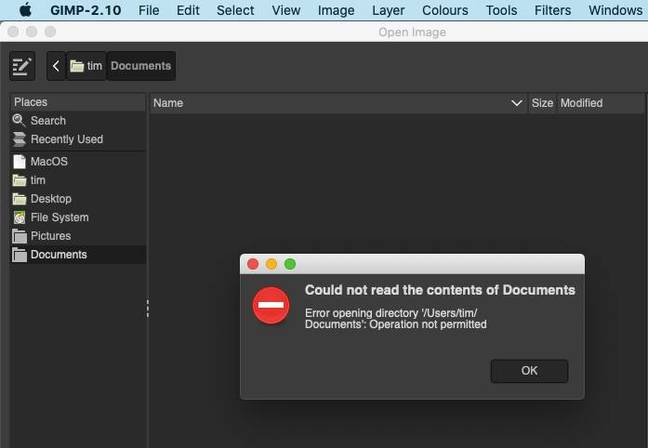648x448 pixels.
Task: Click the MacOS drive icon
Action: pyautogui.click(x=19, y=161)
